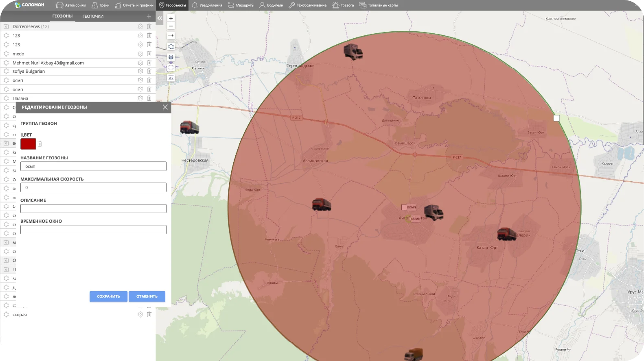The width and height of the screenshot is (644, 361).
Task: Focus the Описание input field
Action: 93,209
